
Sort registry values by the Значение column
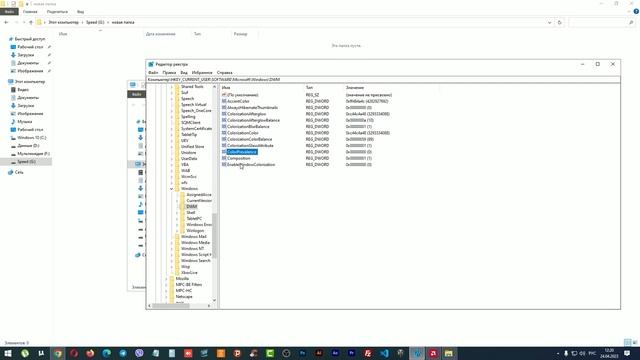pyautogui.click(x=355, y=87)
